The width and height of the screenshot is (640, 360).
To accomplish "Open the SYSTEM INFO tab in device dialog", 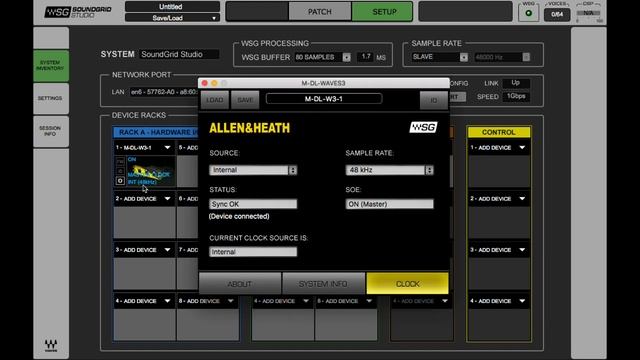I will (323, 283).
